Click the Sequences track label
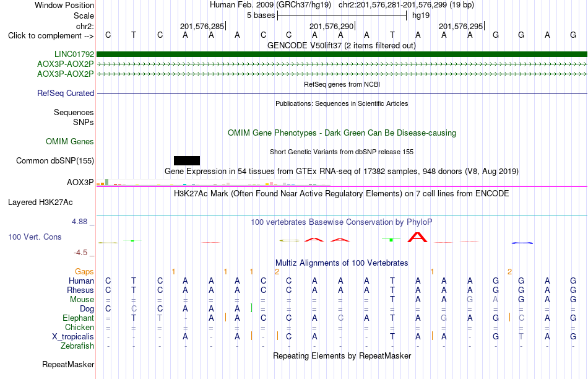 pyautogui.click(x=74, y=112)
